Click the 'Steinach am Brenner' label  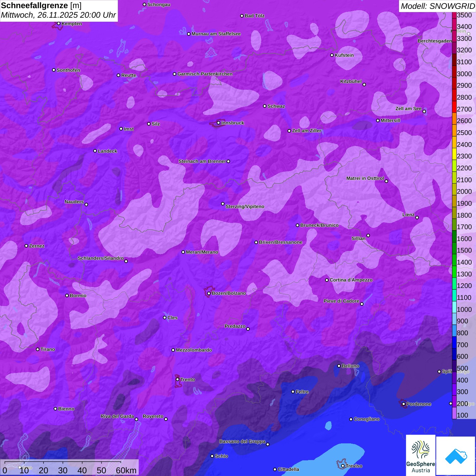(x=202, y=161)
